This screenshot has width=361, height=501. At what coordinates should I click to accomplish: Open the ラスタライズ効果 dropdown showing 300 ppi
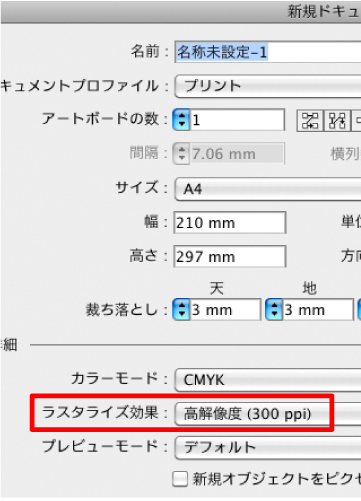click(x=268, y=414)
